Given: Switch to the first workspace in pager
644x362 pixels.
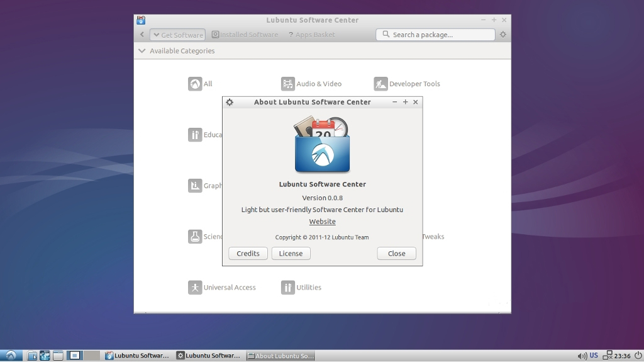Looking at the screenshot, I should 75,356.
